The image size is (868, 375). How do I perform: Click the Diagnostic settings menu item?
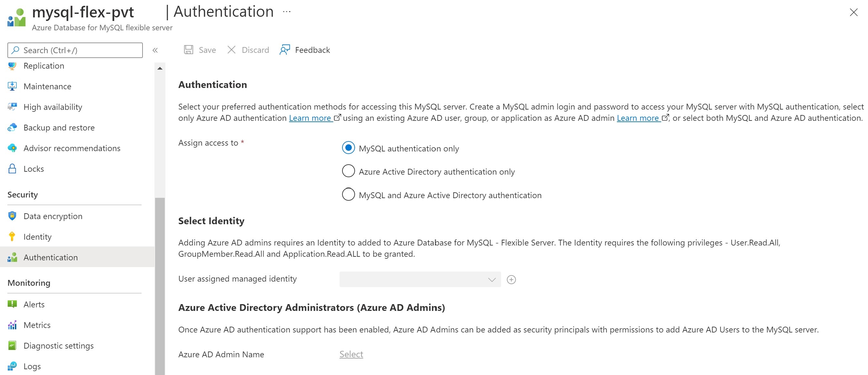(x=59, y=345)
